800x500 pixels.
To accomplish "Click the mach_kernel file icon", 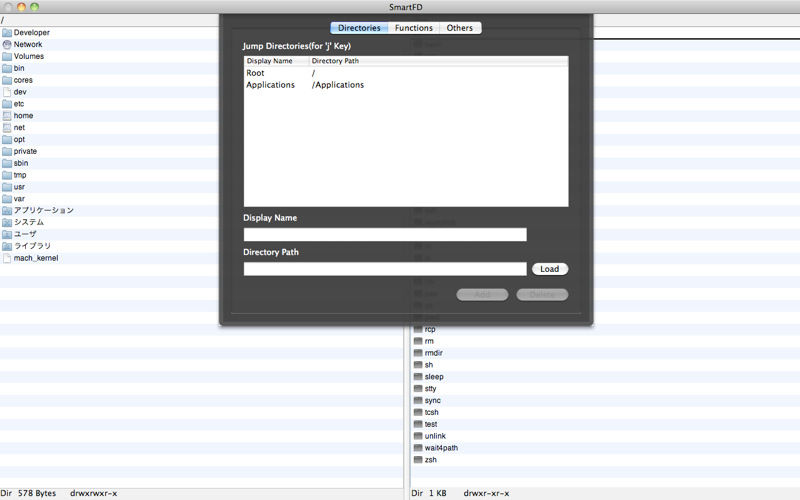I will pyautogui.click(x=7, y=258).
